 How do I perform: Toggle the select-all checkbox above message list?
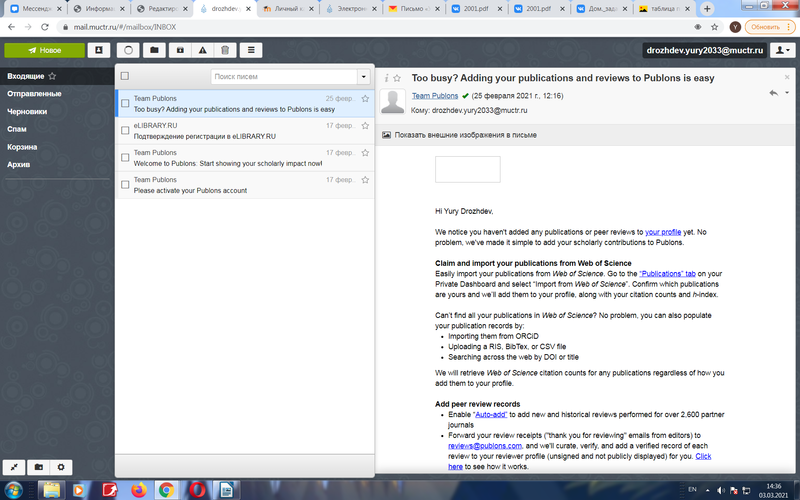[125, 76]
